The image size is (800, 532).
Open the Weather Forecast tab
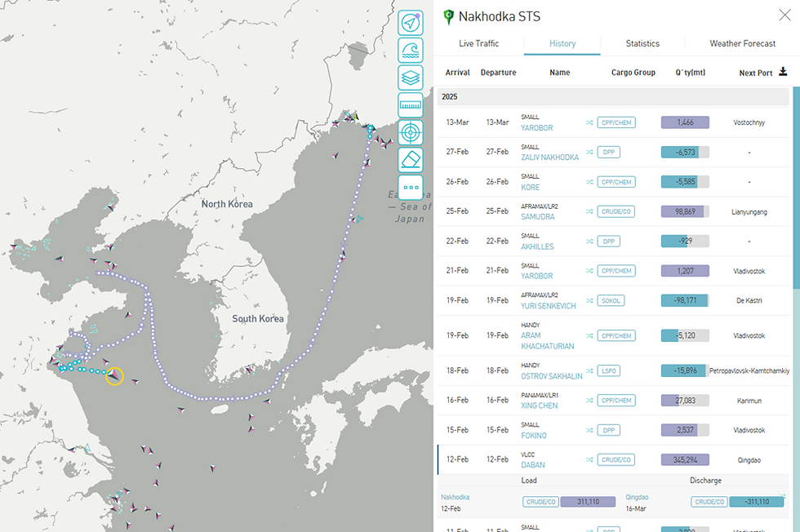[x=742, y=43]
